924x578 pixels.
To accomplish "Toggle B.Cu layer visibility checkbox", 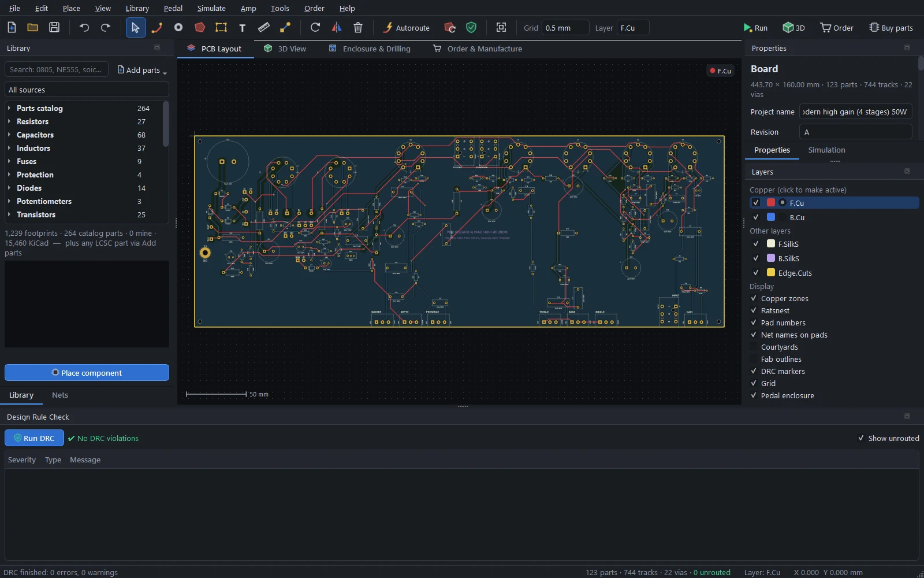I will (x=756, y=217).
